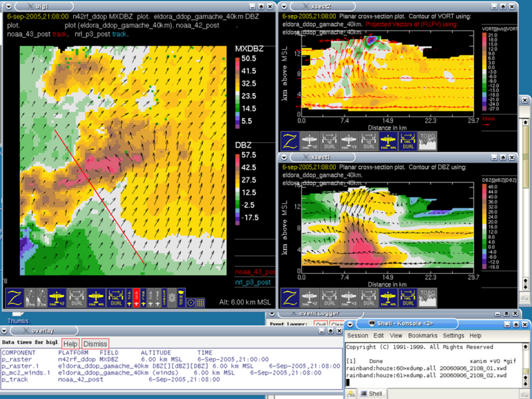532x399 pixels.
Task: Click the Z icon in big1 toolbar
Action: [16, 299]
